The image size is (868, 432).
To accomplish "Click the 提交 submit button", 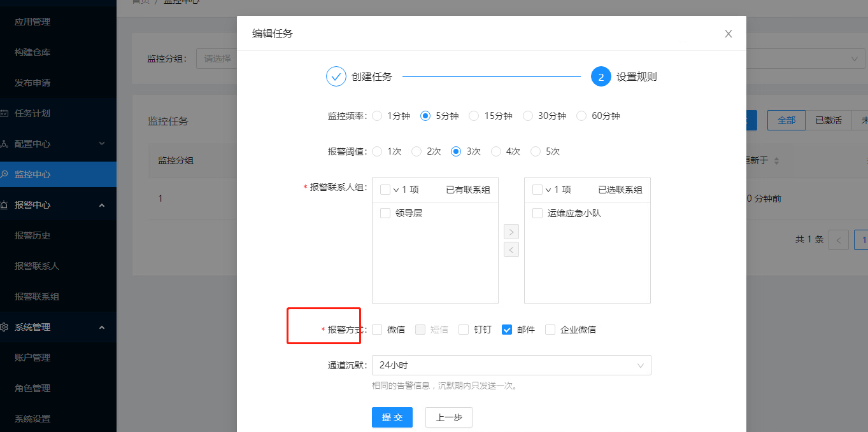I will click(x=392, y=417).
